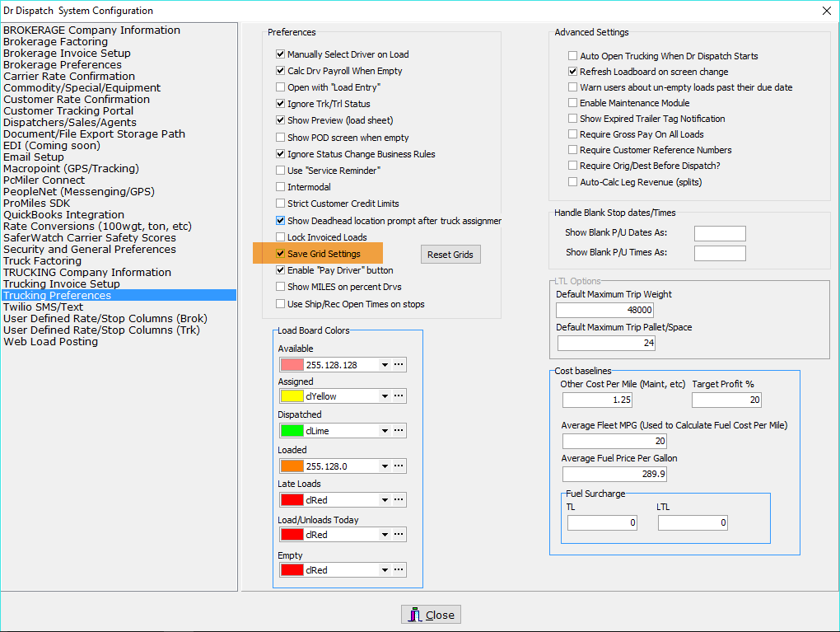This screenshot has width=840, height=632.
Task: Click Show Blank P/U Dates As field
Action: 720,233
